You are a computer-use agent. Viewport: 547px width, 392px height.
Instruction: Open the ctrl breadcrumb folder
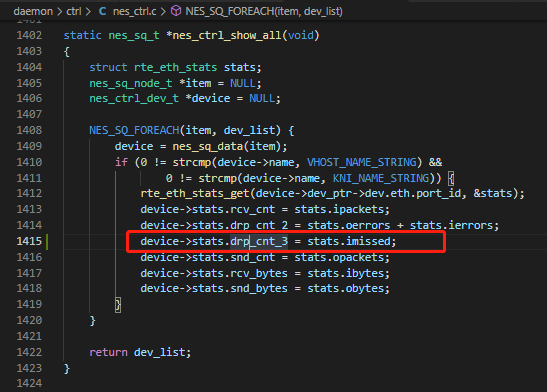pos(74,12)
